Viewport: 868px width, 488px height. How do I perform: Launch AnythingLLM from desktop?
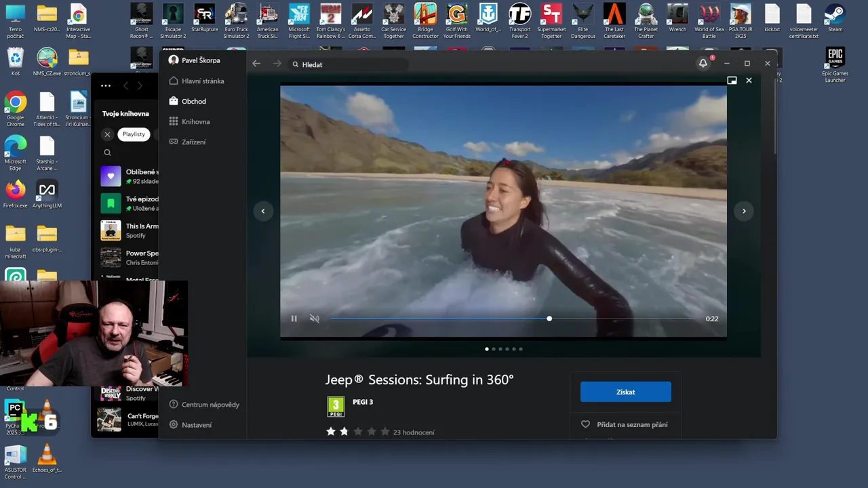click(47, 193)
